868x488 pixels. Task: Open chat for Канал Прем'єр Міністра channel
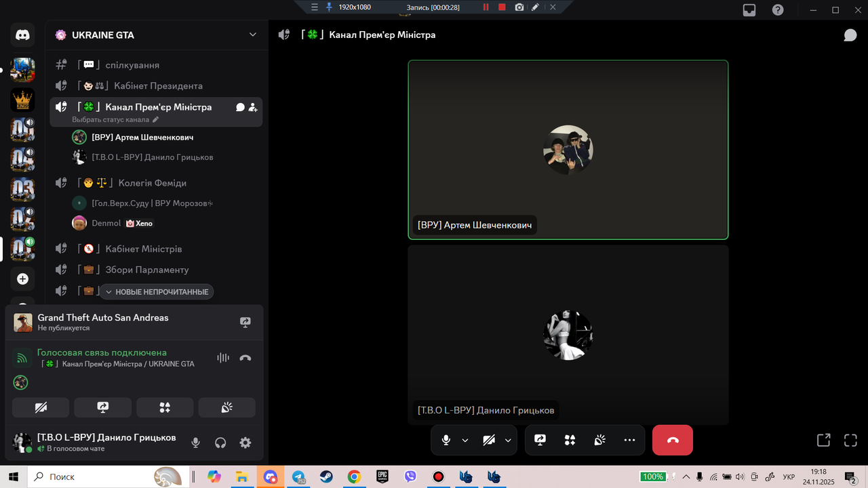pyautogui.click(x=240, y=107)
